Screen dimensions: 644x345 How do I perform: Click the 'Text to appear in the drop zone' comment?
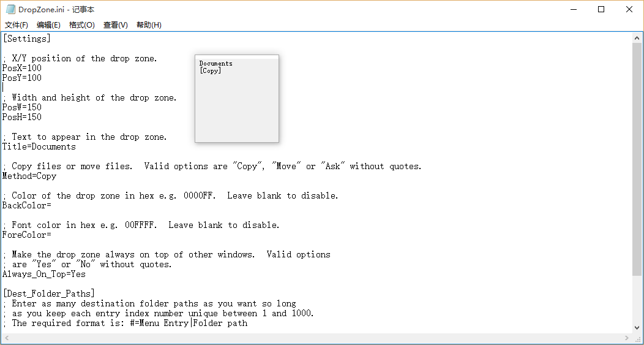pos(84,137)
